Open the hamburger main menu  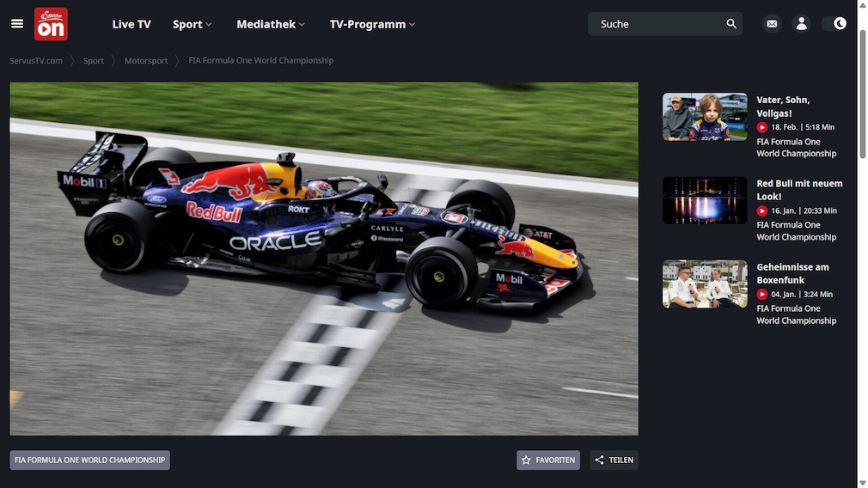click(17, 24)
